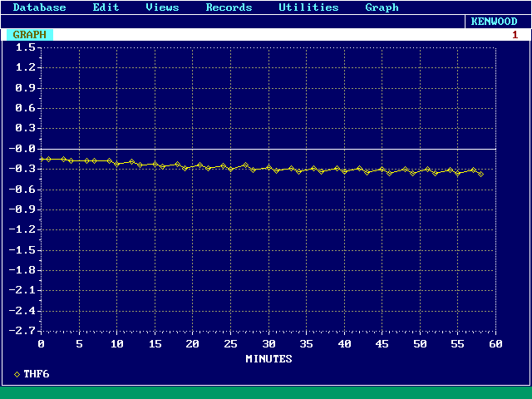Click the -1.2 y-axis label
Viewport: 532px width, 399px height.
pos(22,229)
